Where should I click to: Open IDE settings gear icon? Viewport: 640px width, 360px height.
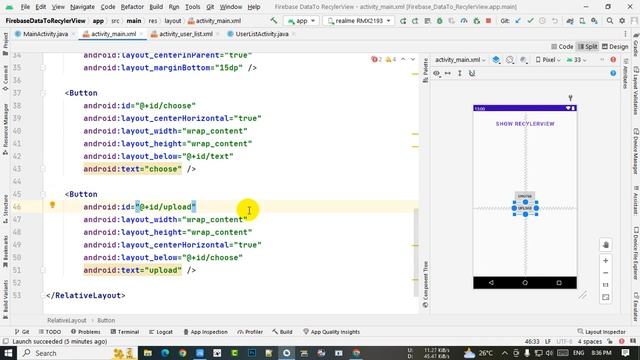[x=622, y=21]
